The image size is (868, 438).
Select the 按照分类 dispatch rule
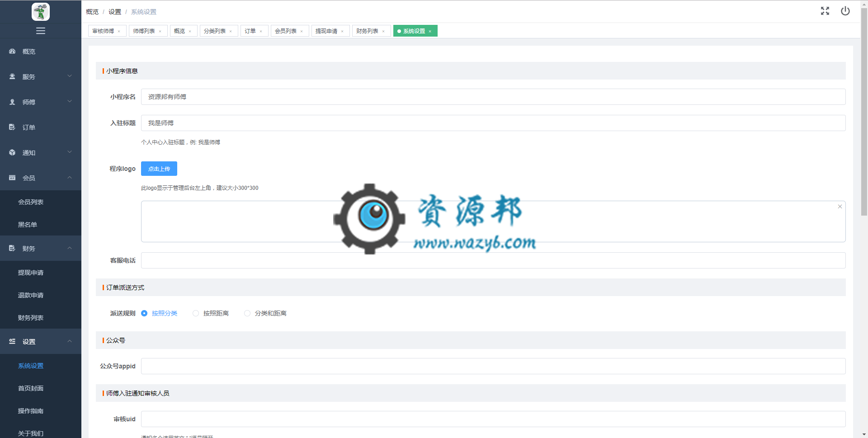click(x=160, y=313)
